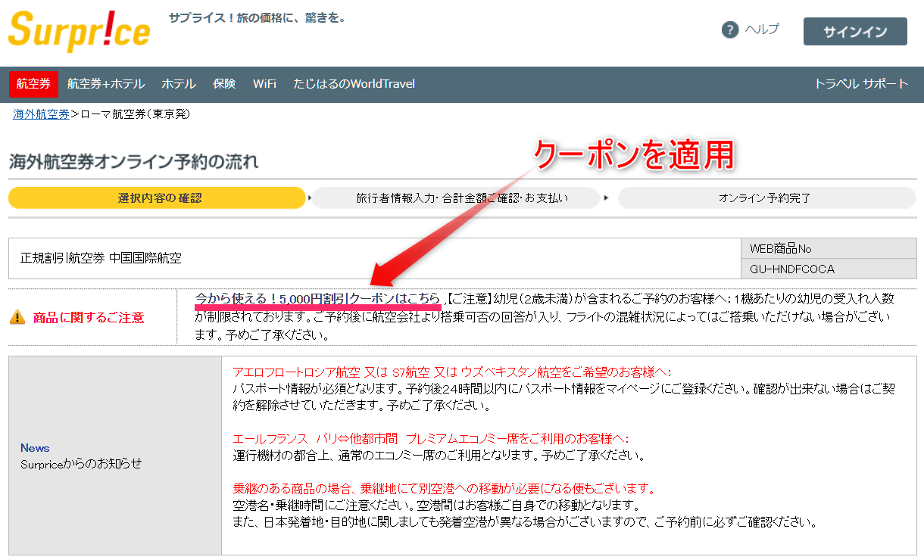Click the GU-HNDFCOCA product number
924x560 pixels.
tap(792, 269)
